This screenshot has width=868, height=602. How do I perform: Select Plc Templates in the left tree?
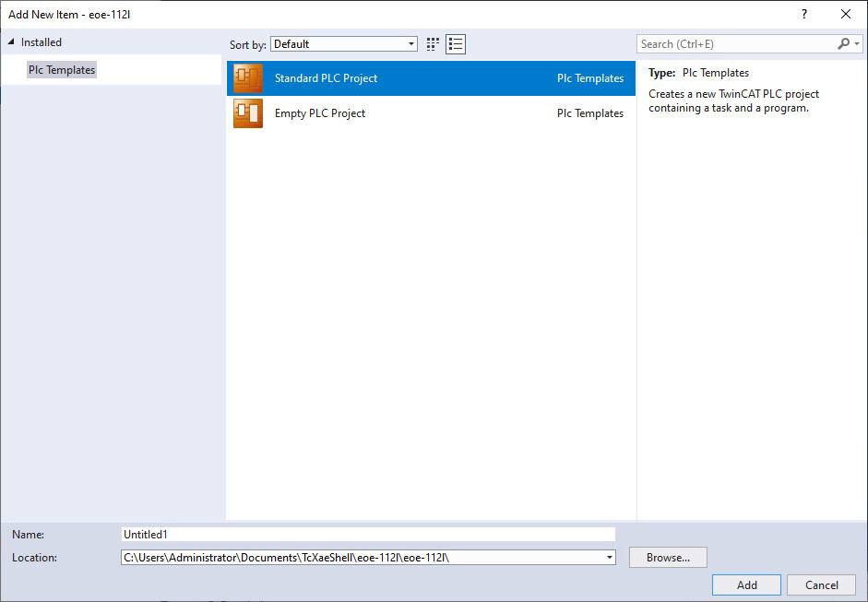pos(62,70)
